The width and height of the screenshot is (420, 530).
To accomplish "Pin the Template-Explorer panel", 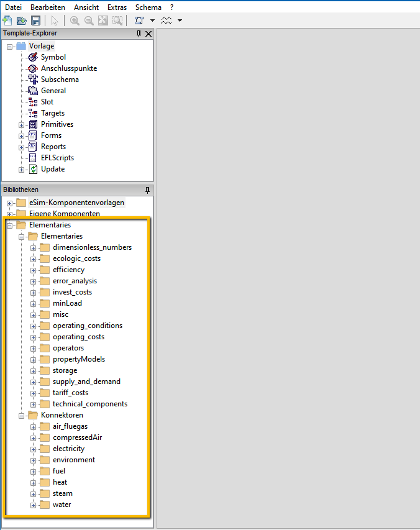I will [x=139, y=34].
